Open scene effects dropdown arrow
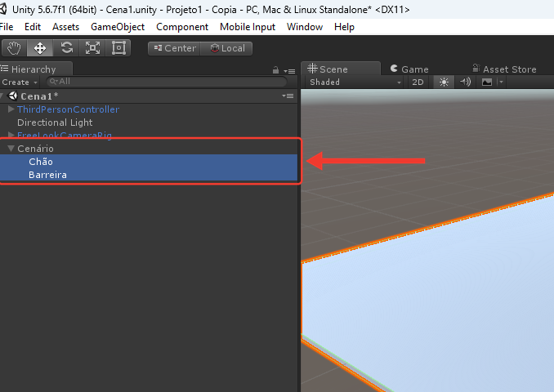Image resolution: width=554 pixels, height=392 pixels. (x=501, y=82)
